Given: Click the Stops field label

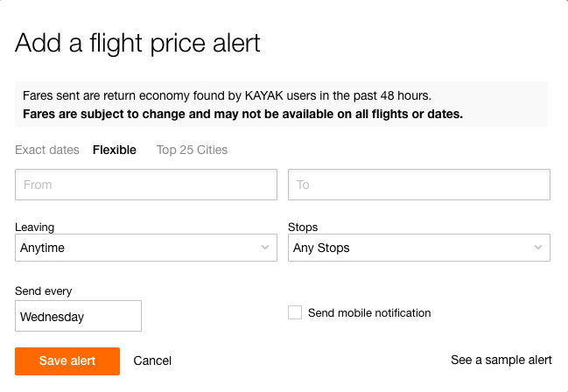Looking at the screenshot, I should pyautogui.click(x=303, y=227).
